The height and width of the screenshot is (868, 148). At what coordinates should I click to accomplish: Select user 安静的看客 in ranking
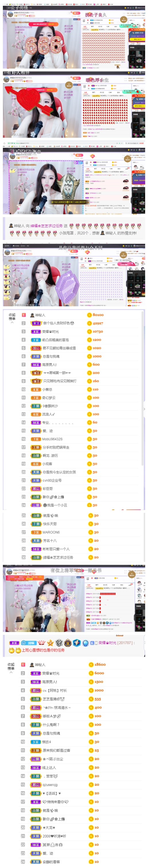(51, 862)
